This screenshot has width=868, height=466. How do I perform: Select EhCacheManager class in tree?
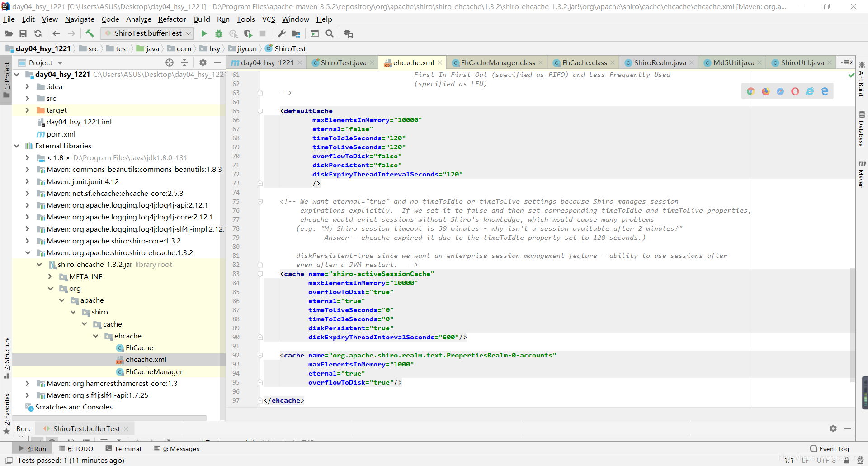coord(154,371)
